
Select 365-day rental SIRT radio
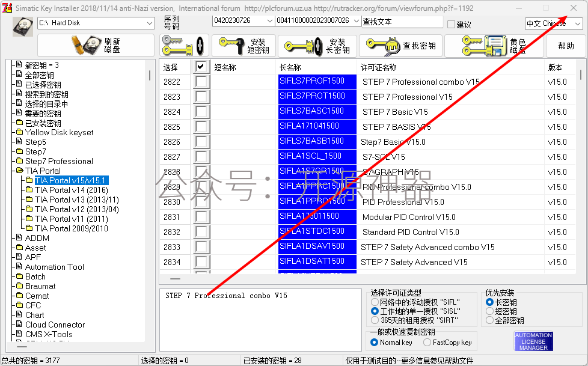[375, 320]
